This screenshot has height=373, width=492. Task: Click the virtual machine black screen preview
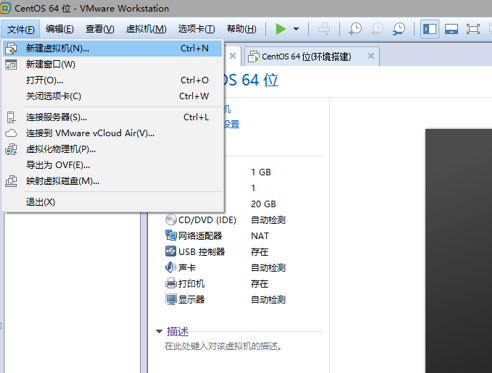click(x=458, y=251)
